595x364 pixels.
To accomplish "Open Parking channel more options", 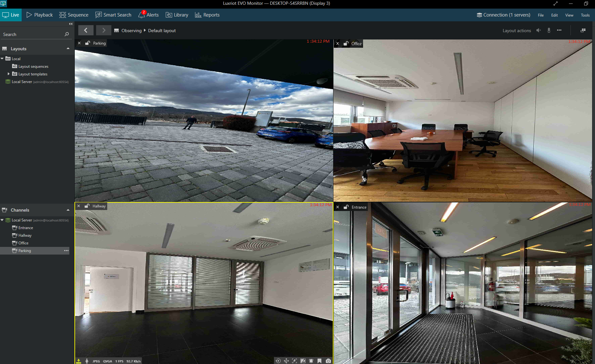I will (x=66, y=251).
